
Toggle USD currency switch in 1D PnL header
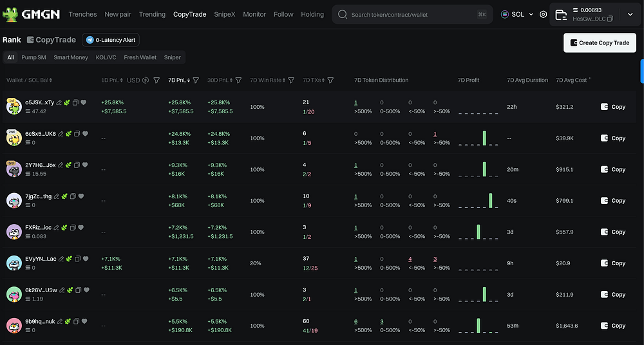tap(146, 80)
